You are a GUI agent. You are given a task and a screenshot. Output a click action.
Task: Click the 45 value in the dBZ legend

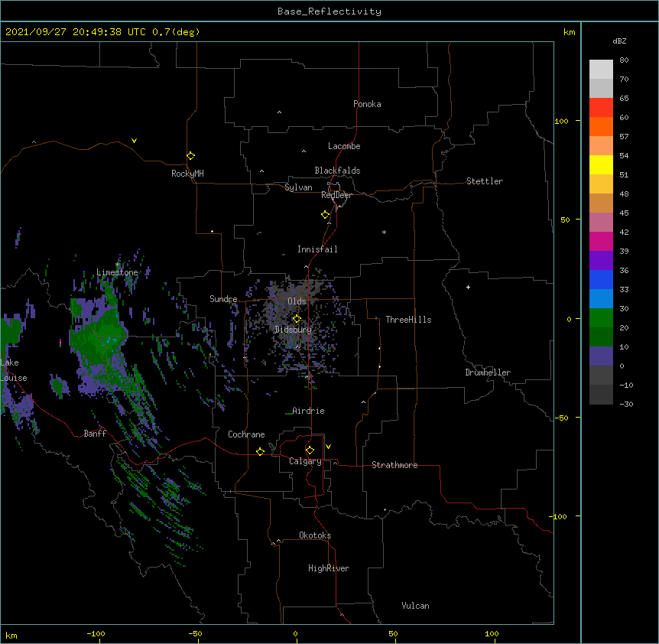click(x=624, y=213)
